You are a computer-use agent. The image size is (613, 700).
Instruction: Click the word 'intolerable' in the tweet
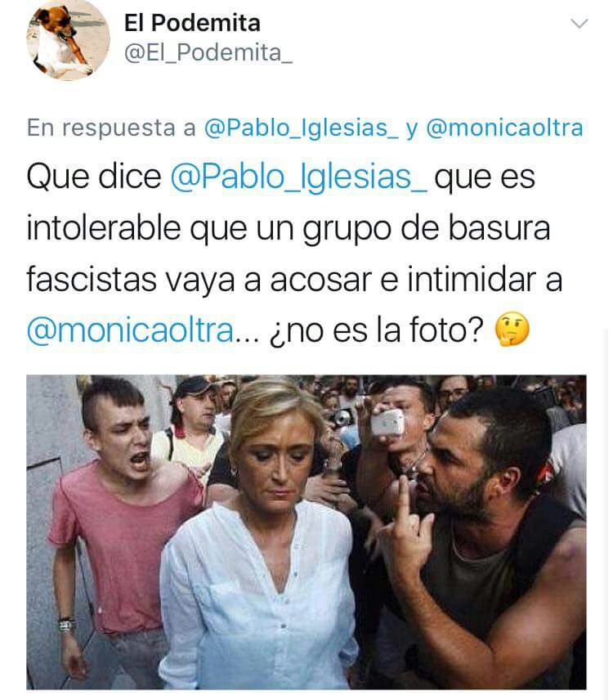(104, 228)
